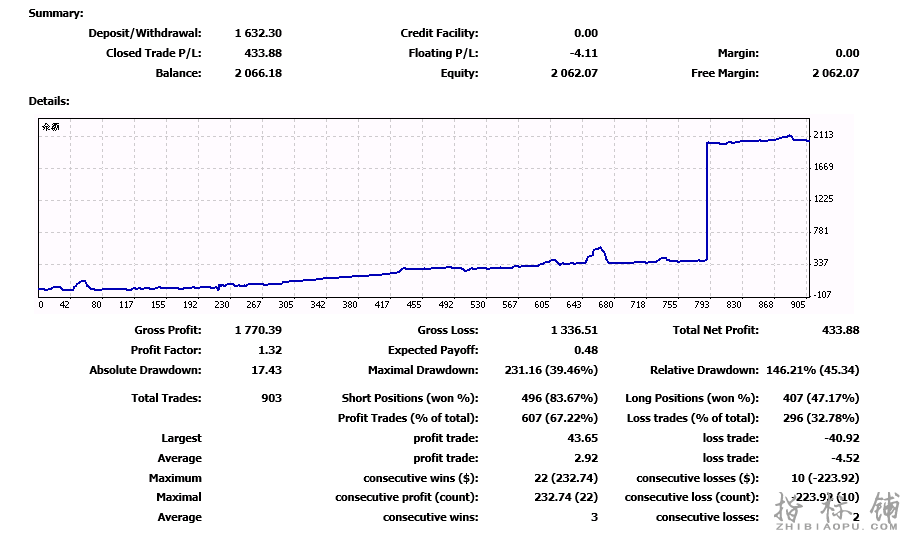Select consecutive profit value 232.74 (22)
The height and width of the screenshot is (536, 908).
click(x=566, y=497)
